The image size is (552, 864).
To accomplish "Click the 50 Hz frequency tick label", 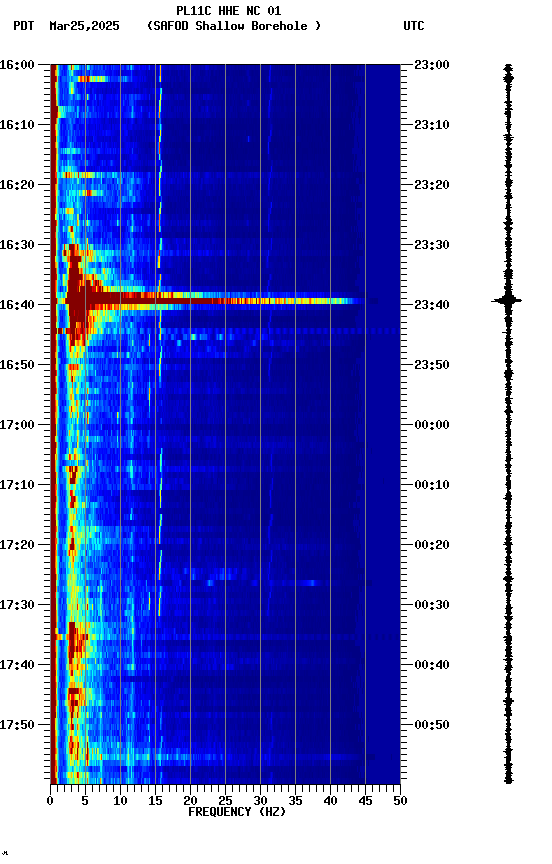I will tap(401, 801).
